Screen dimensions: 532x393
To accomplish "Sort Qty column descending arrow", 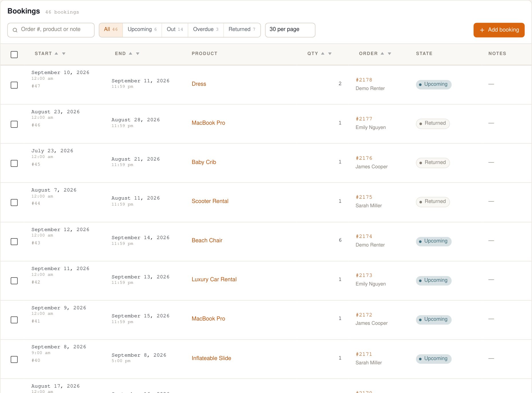I will [x=330, y=54].
